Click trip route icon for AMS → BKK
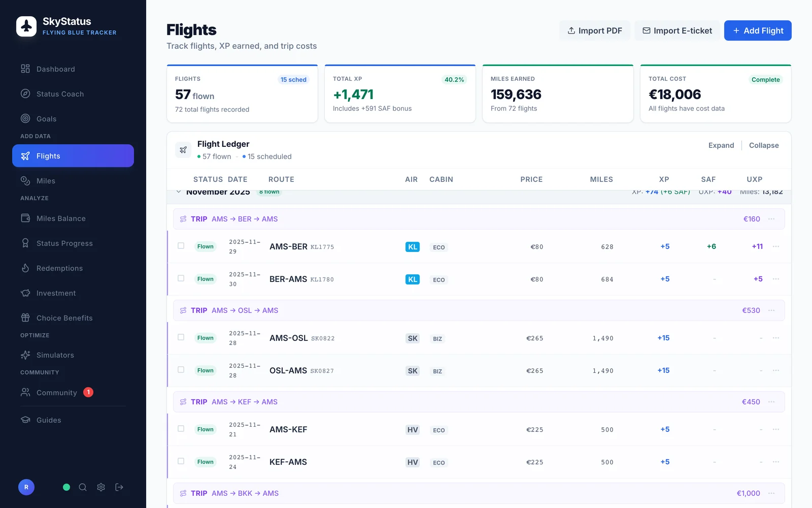Image resolution: width=812 pixels, height=508 pixels. pyautogui.click(x=183, y=493)
